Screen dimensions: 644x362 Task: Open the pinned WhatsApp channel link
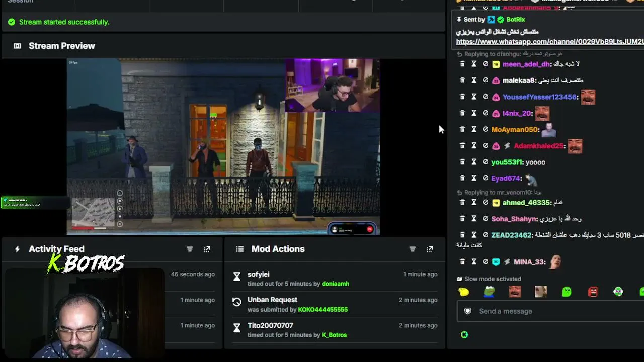tap(550, 42)
